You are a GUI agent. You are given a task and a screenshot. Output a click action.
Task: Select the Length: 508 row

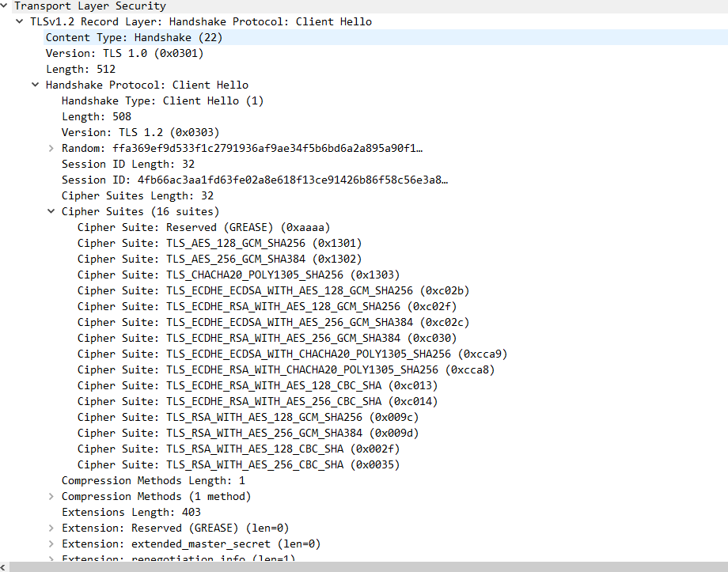[96, 116]
